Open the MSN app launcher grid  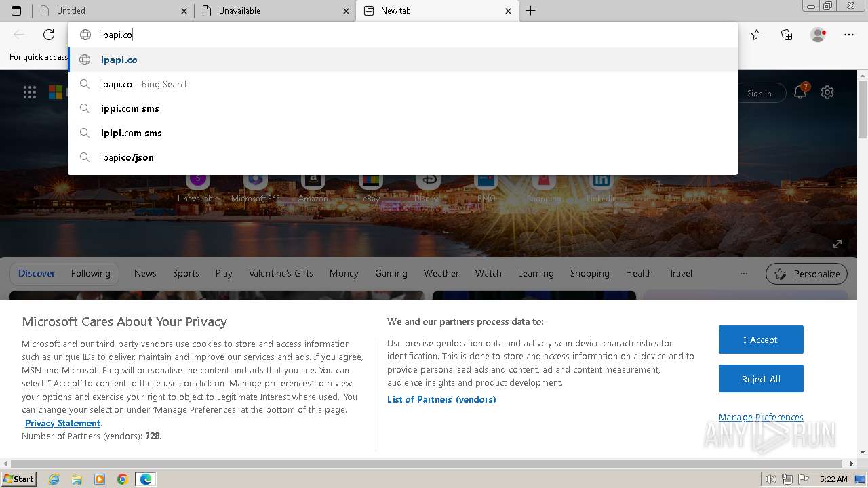(x=30, y=93)
